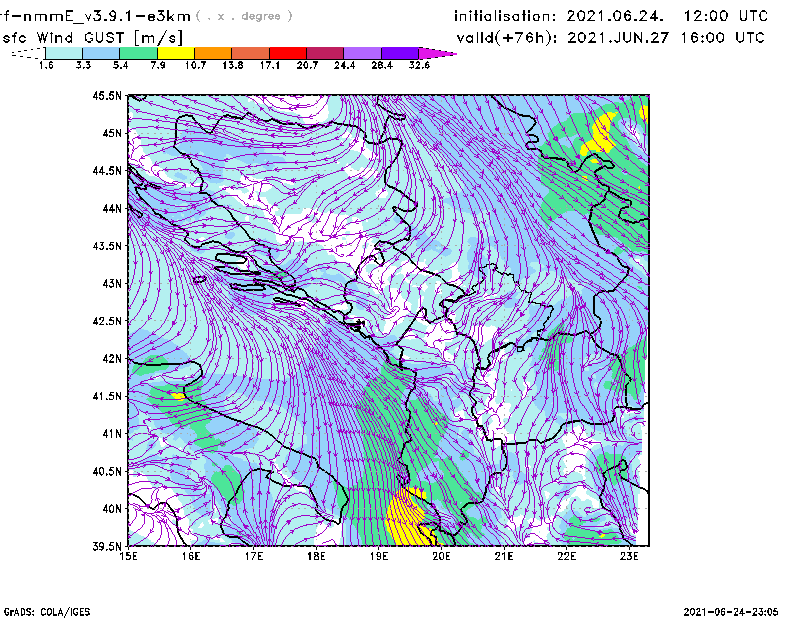
Task: Click the '39.5N' latitude label
Action: pos(107,546)
